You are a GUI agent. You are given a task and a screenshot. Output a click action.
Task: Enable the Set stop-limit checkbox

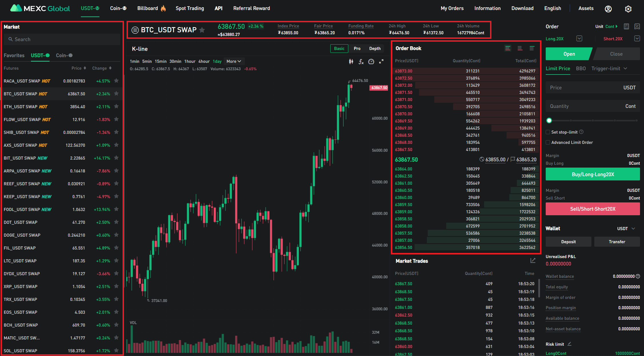[548, 132]
